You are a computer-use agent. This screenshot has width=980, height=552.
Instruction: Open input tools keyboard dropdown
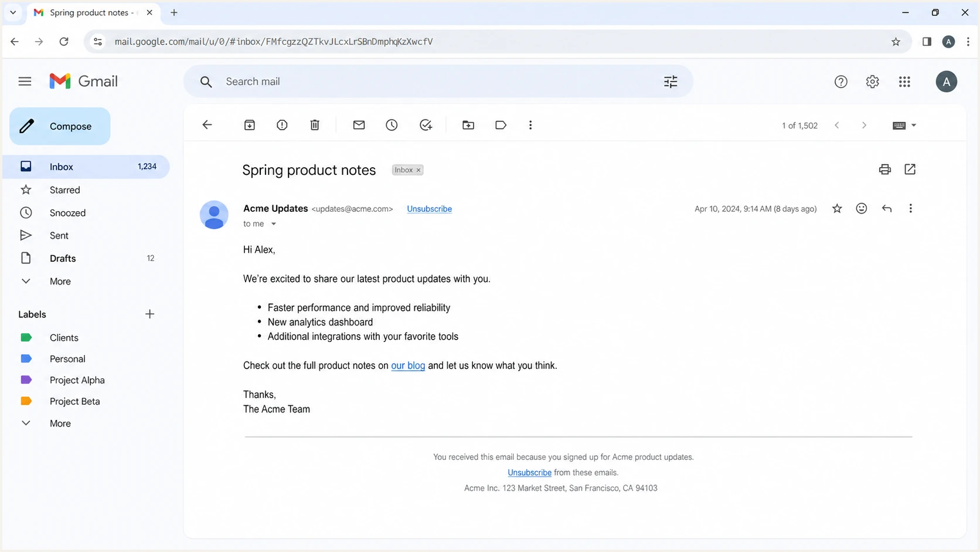pos(904,126)
